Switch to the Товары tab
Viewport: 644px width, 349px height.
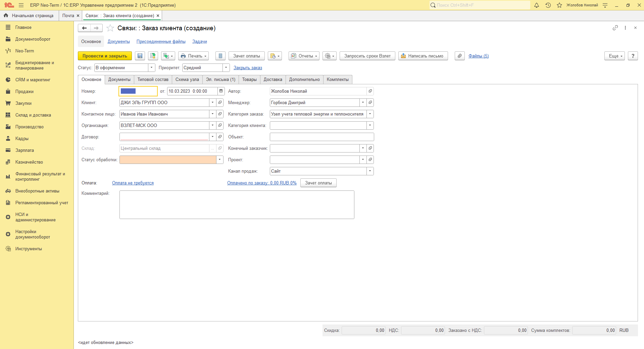(249, 80)
